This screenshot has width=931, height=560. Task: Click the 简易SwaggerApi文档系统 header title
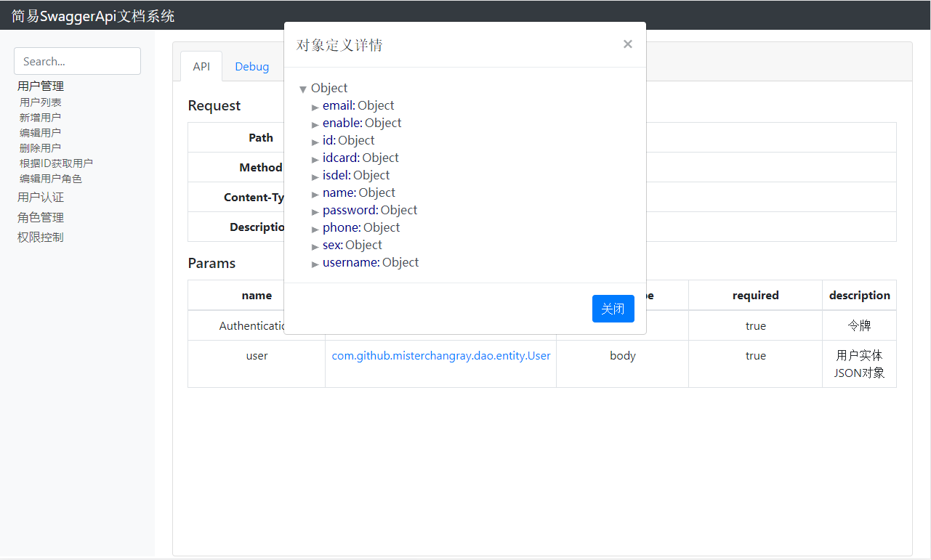point(93,16)
